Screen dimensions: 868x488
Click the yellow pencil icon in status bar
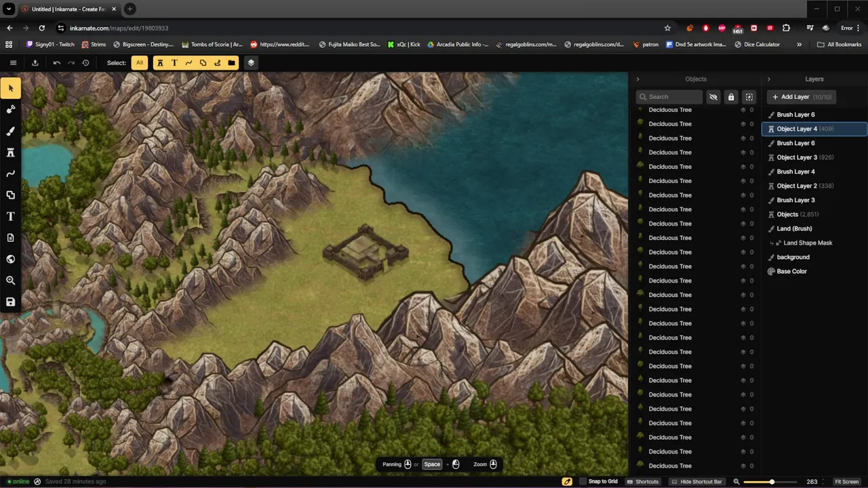(567, 481)
